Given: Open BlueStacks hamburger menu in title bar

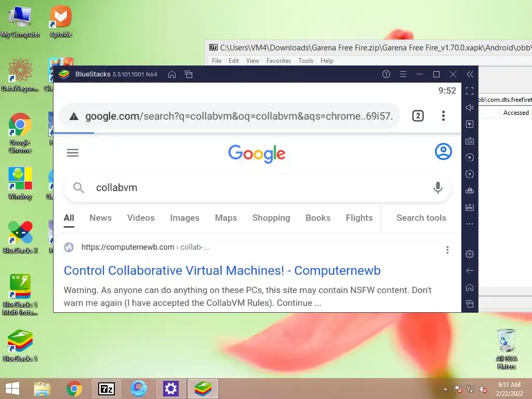Looking at the screenshot, I should (x=403, y=74).
